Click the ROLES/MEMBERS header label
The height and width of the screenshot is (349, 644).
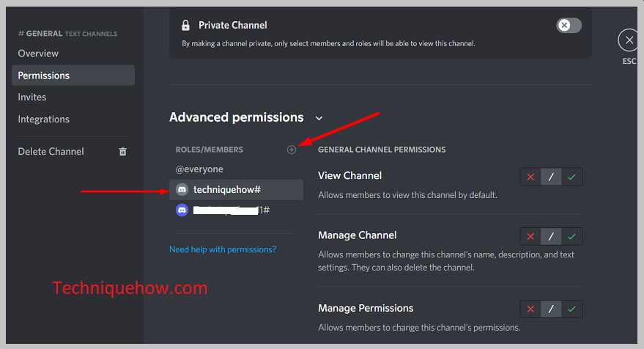[x=209, y=150]
